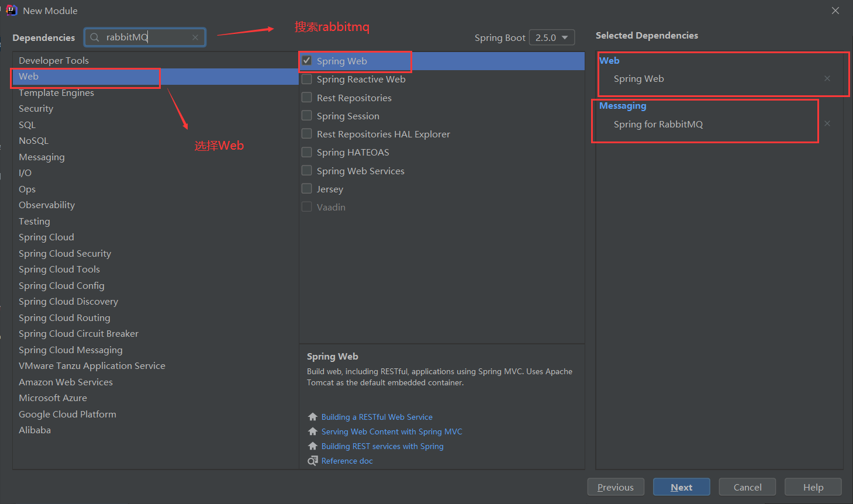Enable the Rest Repositories checkbox
The width and height of the screenshot is (853, 504).
pos(306,97)
